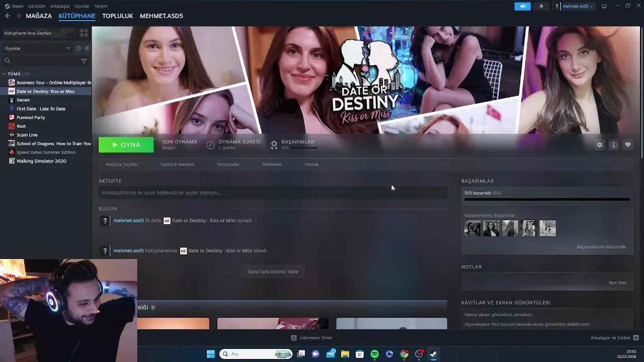The width and height of the screenshot is (644, 362).
Task: Click Yeni Not button
Action: pyautogui.click(x=617, y=283)
